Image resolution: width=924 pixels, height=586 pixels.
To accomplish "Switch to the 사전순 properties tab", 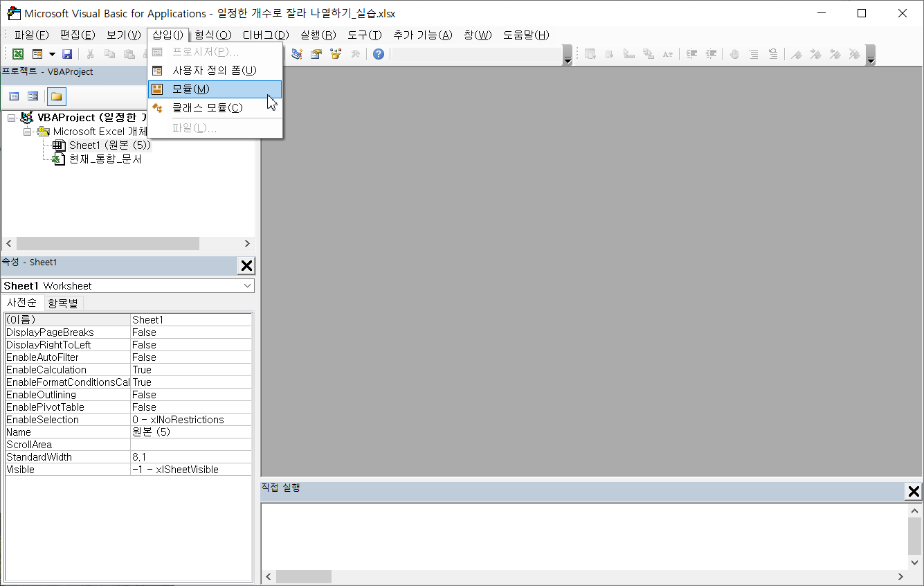I will pos(22,303).
